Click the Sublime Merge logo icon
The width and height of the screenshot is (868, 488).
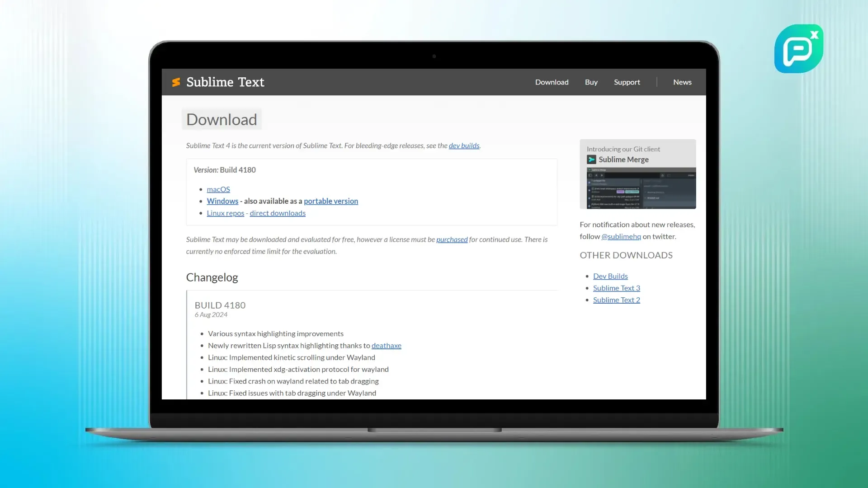(591, 160)
